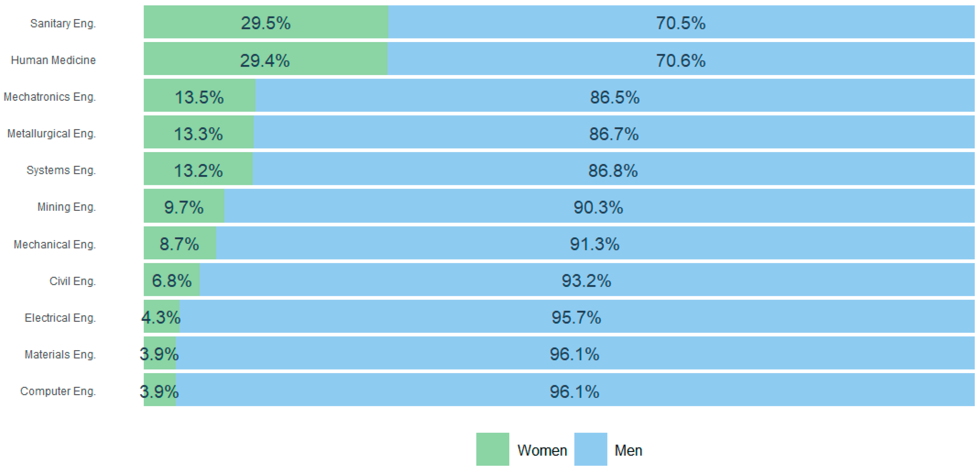Click the Men legend label
980x471 pixels.
pos(629,450)
